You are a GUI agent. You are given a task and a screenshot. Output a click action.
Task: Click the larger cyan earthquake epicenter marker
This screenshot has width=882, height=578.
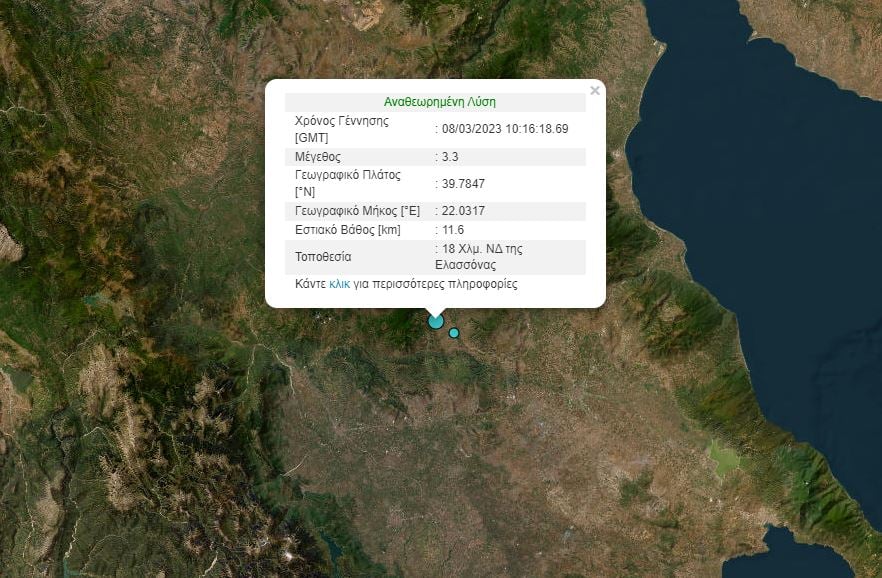point(434,322)
